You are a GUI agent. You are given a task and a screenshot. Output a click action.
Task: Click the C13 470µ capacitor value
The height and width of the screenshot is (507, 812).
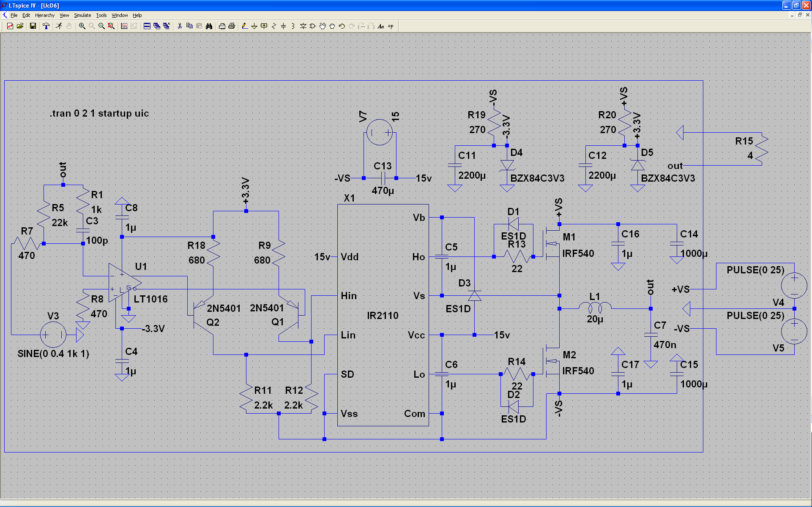click(383, 191)
